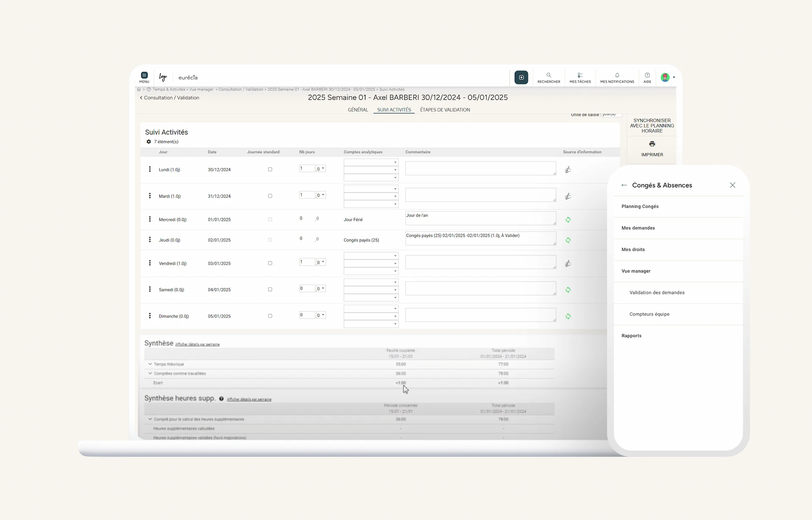812x520 pixels.
Task: Check Journée standard for Dimanche
Action: 270,316
